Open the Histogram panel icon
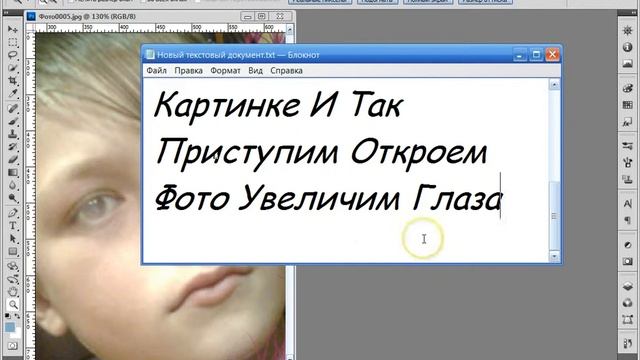640x360 pixels. click(628, 64)
